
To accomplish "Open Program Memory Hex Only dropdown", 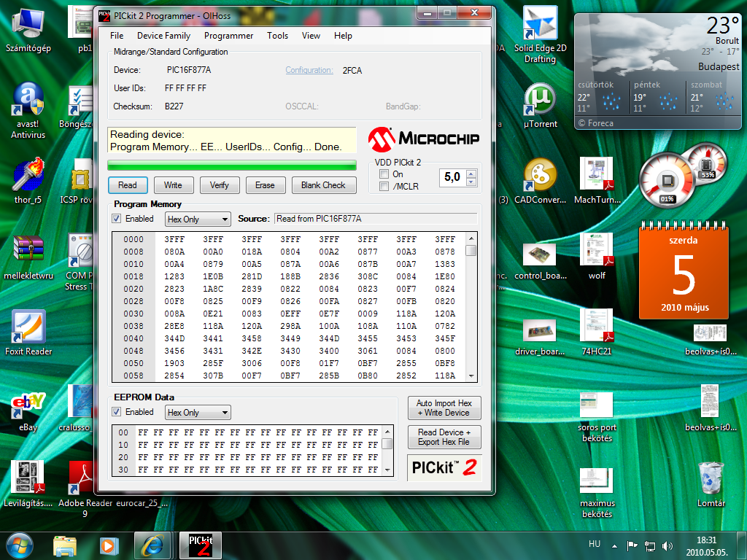I will pyautogui.click(x=198, y=219).
